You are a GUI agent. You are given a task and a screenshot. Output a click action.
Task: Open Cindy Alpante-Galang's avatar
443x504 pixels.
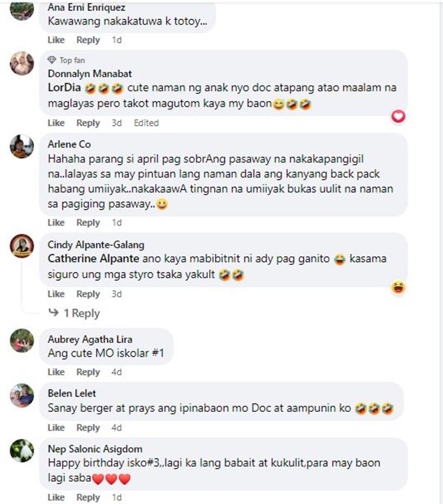[22, 246]
